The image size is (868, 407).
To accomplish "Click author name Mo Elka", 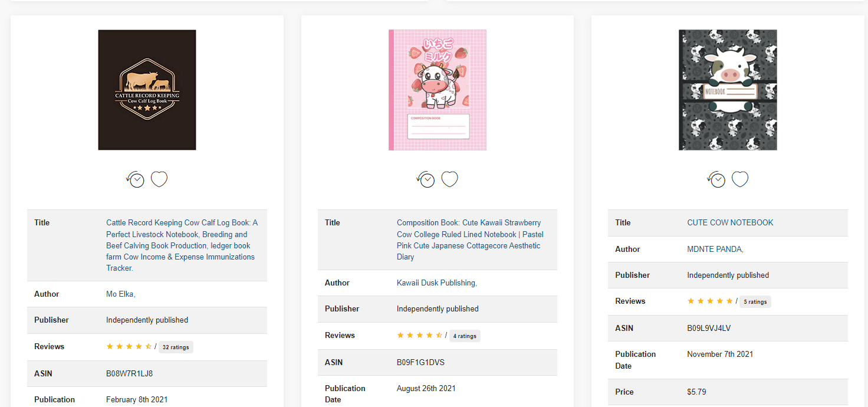I will tap(121, 294).
